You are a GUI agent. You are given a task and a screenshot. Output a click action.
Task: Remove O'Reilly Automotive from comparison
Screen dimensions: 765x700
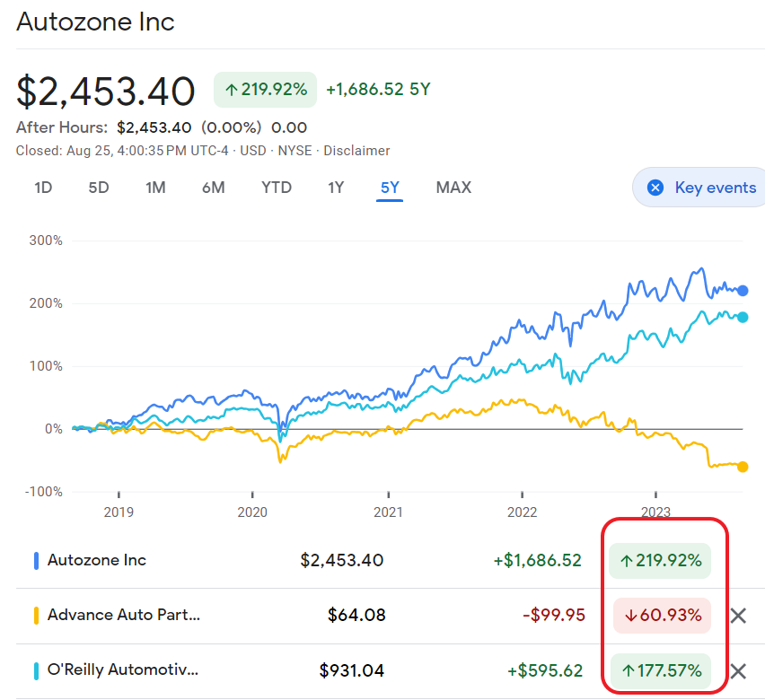click(738, 671)
